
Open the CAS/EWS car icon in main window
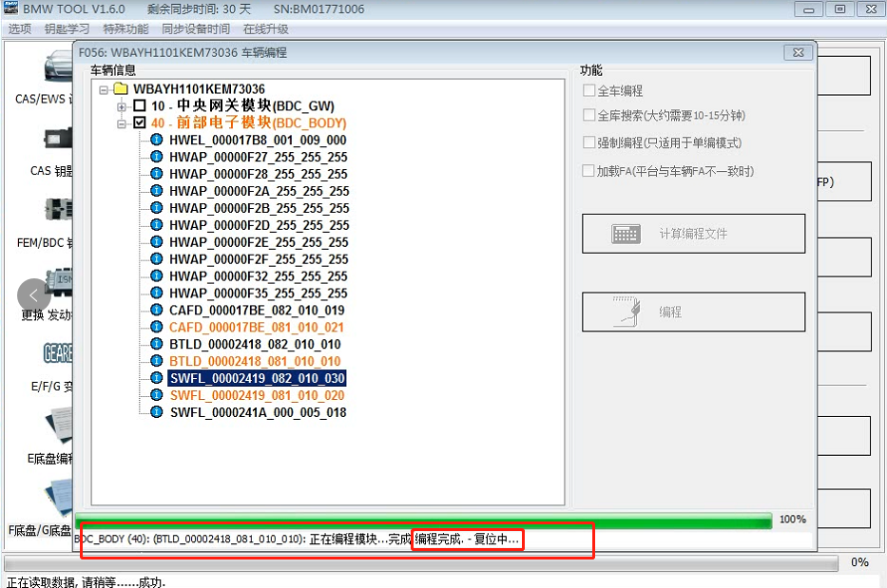(59, 66)
